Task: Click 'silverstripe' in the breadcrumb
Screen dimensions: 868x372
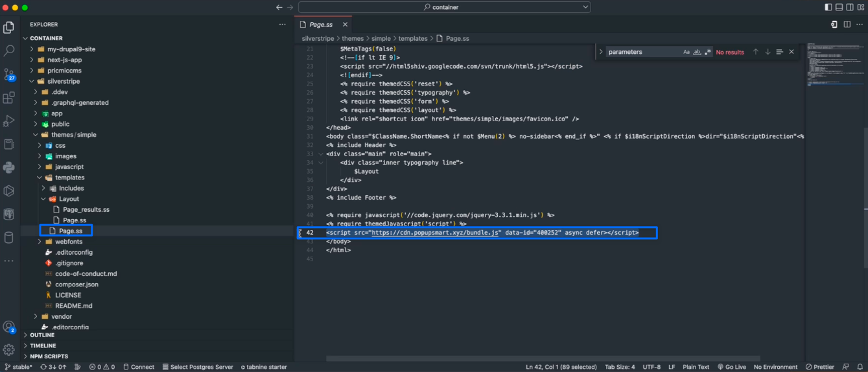Action: pos(318,38)
